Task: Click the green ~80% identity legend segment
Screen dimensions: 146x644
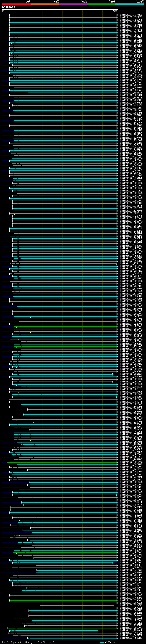Action: pos(101,4)
